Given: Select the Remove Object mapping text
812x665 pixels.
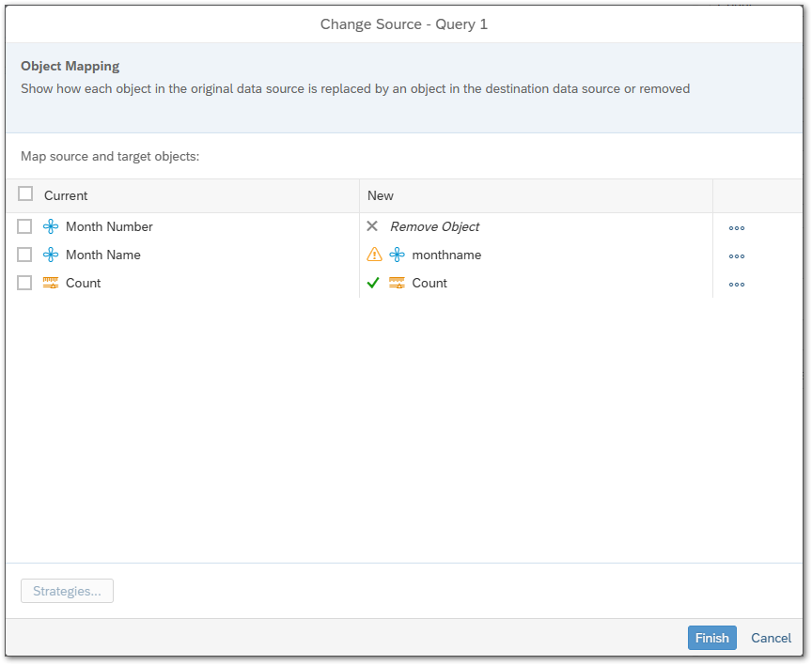Looking at the screenshot, I should click(x=434, y=226).
